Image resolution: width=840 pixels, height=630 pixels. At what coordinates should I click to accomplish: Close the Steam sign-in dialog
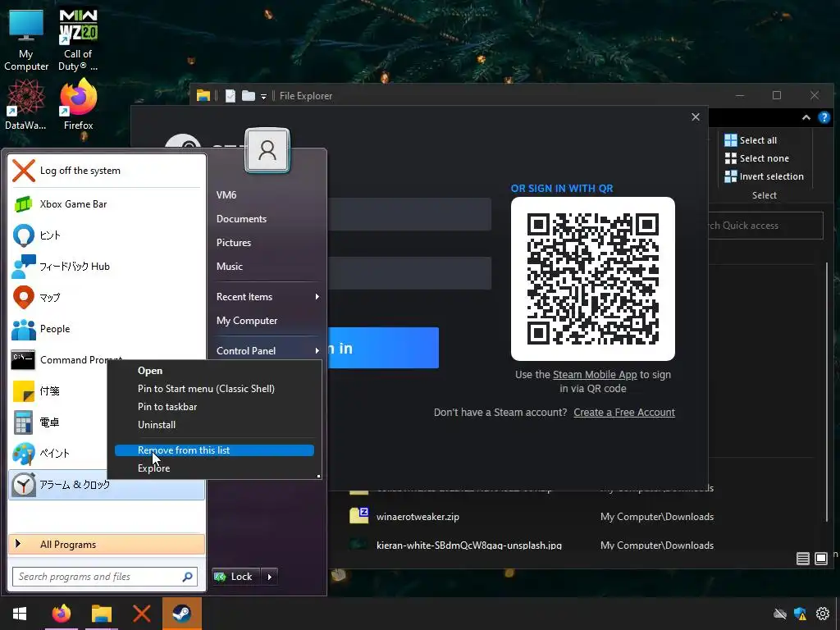[x=696, y=117]
